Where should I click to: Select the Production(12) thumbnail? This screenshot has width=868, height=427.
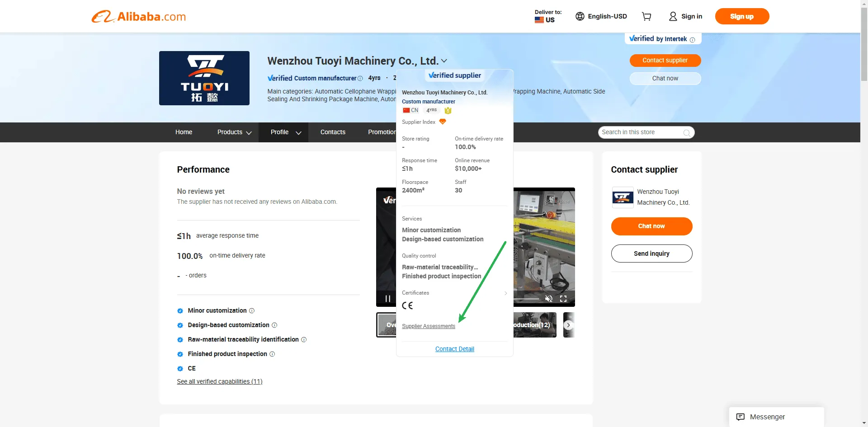(x=535, y=325)
